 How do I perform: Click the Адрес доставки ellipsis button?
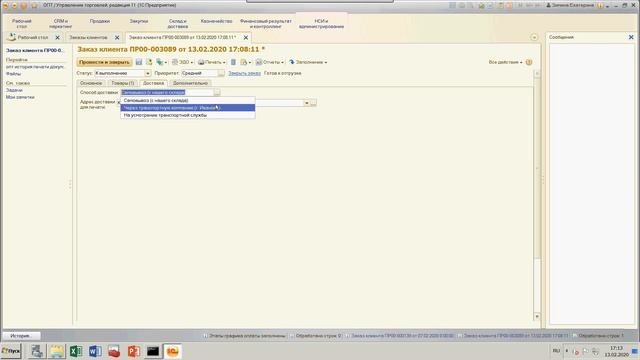pos(313,103)
